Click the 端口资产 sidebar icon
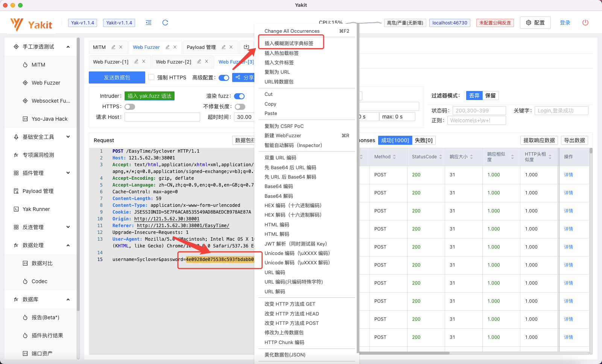The image size is (602, 364). coord(25,353)
